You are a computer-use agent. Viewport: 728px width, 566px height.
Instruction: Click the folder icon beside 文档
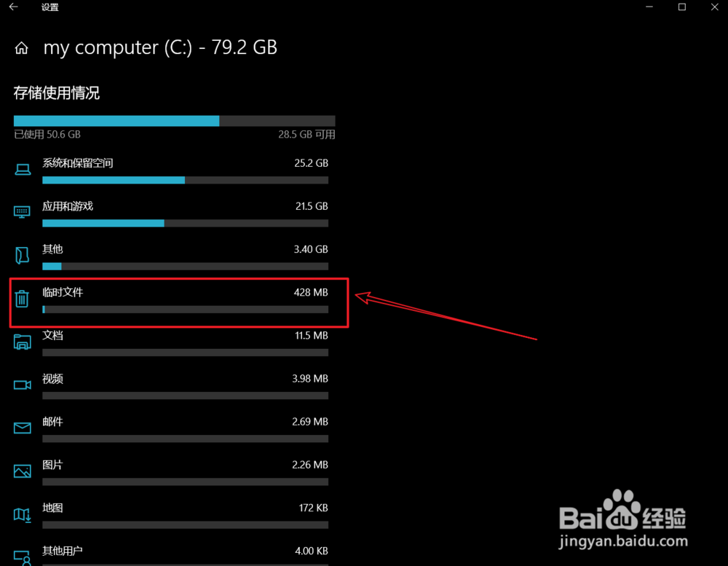click(23, 342)
